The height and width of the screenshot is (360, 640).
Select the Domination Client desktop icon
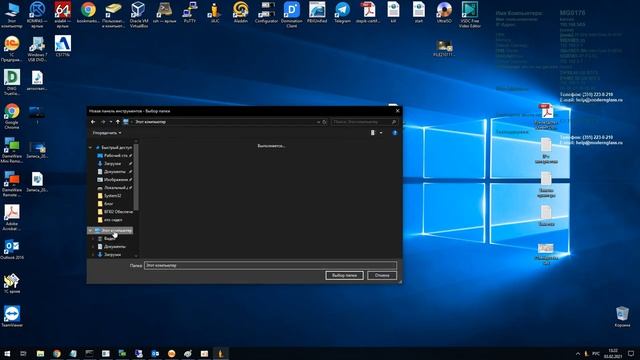(291, 14)
